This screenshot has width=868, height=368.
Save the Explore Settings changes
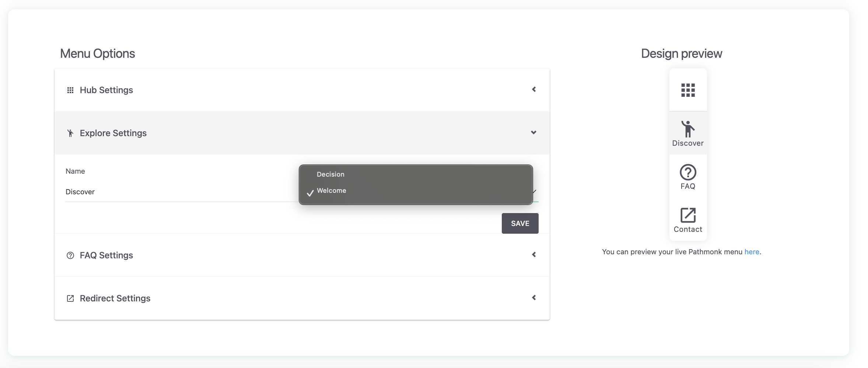520,223
